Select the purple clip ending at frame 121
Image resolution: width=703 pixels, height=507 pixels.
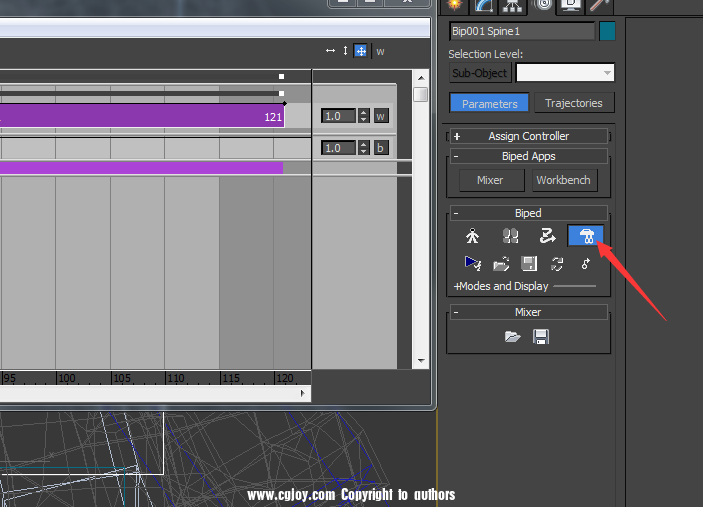tap(142, 117)
